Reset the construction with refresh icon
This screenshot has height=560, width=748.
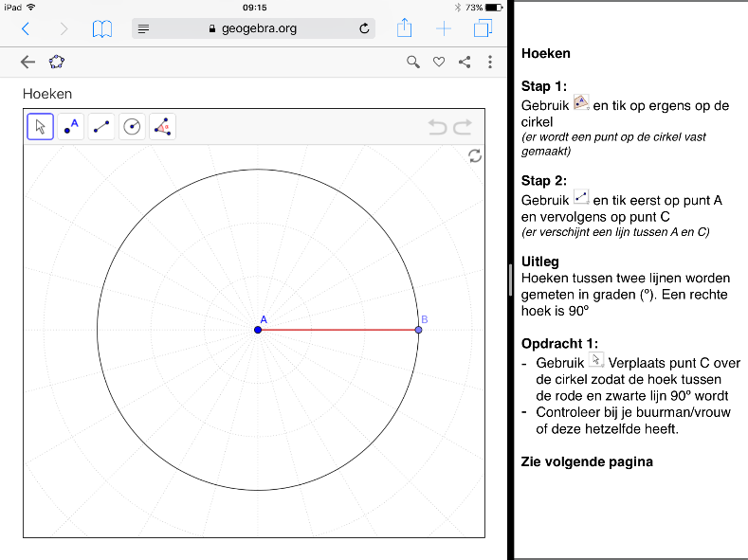click(x=475, y=155)
